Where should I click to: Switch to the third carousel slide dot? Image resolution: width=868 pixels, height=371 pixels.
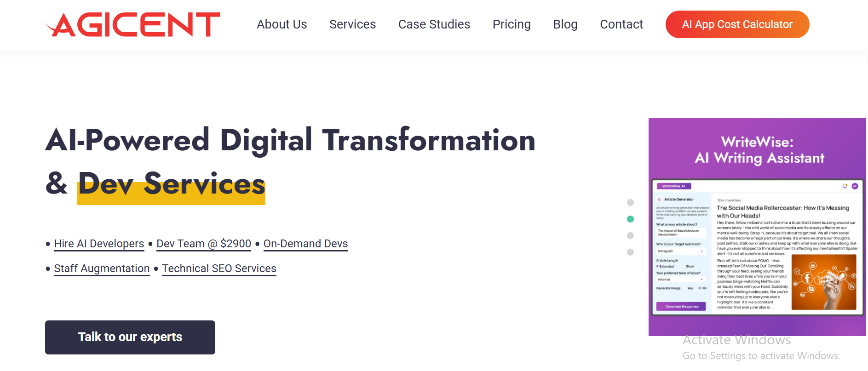pos(630,236)
